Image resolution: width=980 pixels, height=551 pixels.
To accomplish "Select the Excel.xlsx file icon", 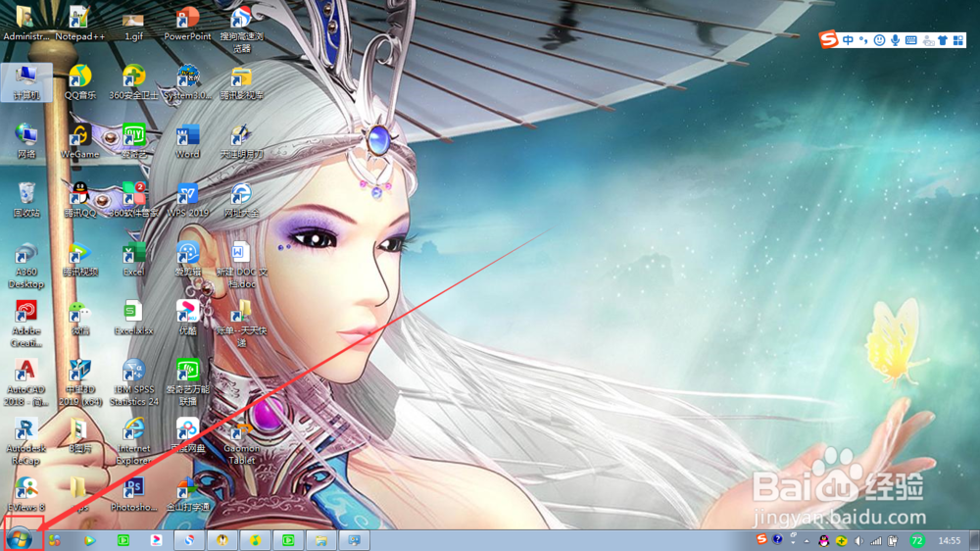I will coord(133,318).
